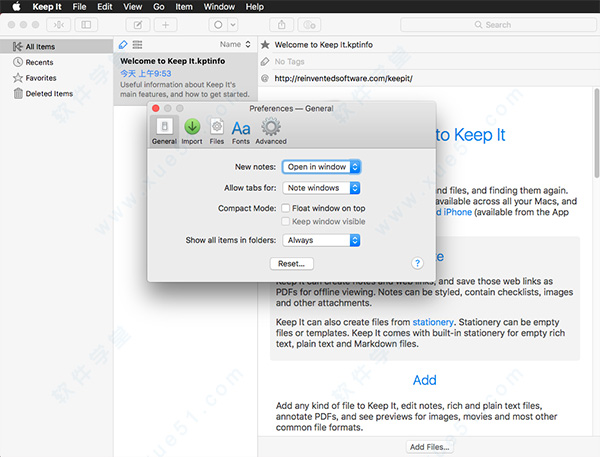Open Show all items in folders dropdown

pos(321,240)
